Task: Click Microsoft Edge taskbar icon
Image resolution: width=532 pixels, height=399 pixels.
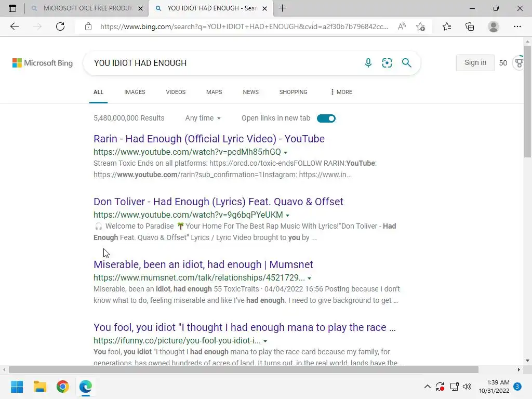Action: (86, 387)
